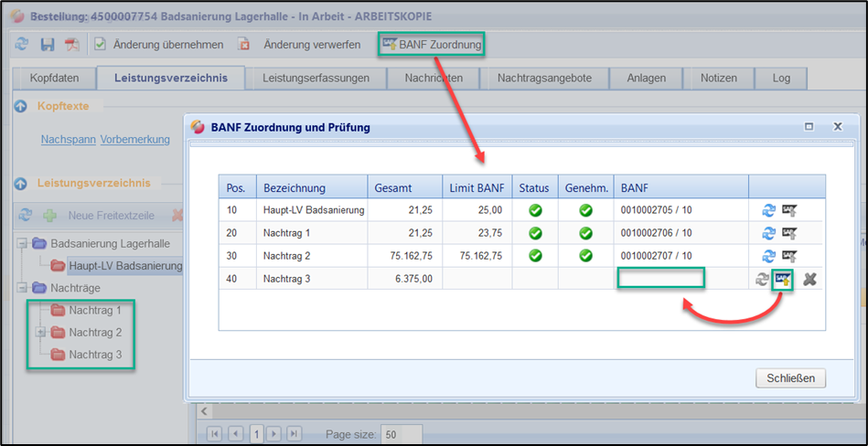The image size is (868, 446).
Task: Collapse the Kopftexte section arrow
Action: pos(20,106)
